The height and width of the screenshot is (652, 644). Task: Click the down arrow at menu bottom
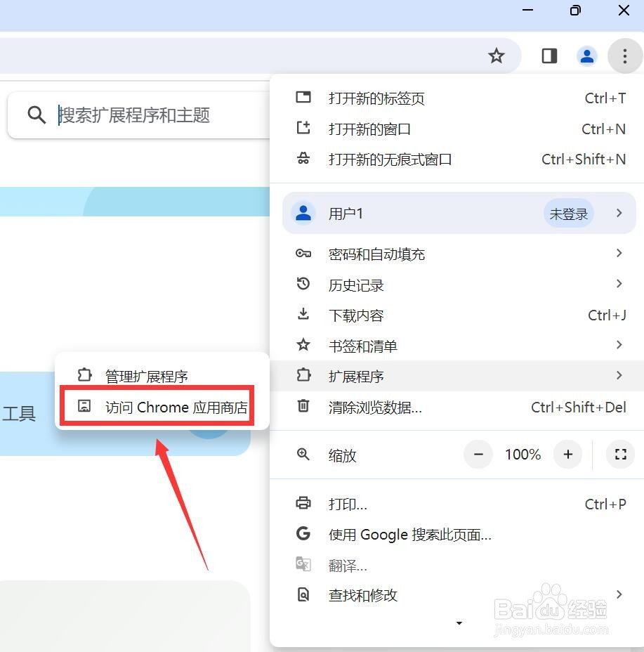(x=459, y=623)
